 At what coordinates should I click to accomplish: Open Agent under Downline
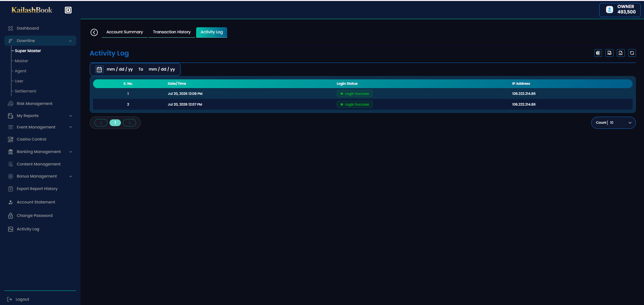tap(20, 71)
